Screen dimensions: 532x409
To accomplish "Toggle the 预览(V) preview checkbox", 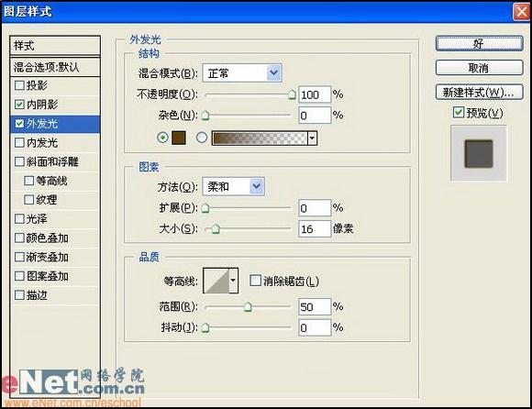I will coord(459,112).
